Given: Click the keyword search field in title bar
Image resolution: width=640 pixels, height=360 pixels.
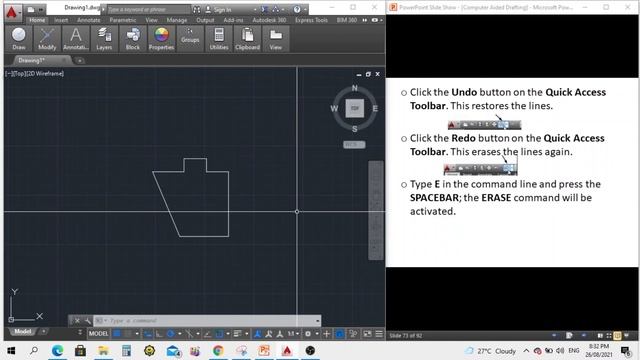Looking at the screenshot, I should pos(149,9).
